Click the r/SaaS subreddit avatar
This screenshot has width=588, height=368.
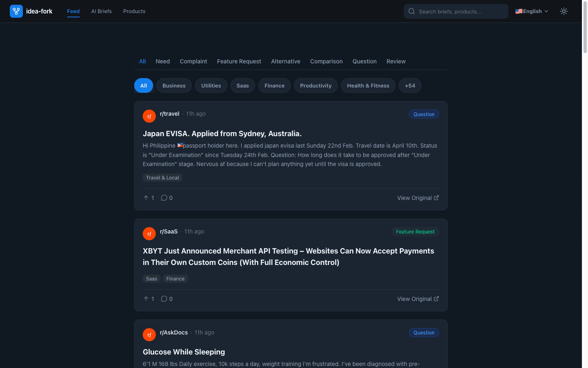coord(149,233)
